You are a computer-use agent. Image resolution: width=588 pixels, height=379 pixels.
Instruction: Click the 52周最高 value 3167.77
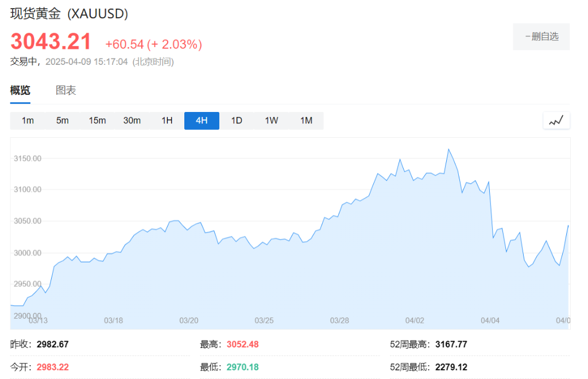452,345
